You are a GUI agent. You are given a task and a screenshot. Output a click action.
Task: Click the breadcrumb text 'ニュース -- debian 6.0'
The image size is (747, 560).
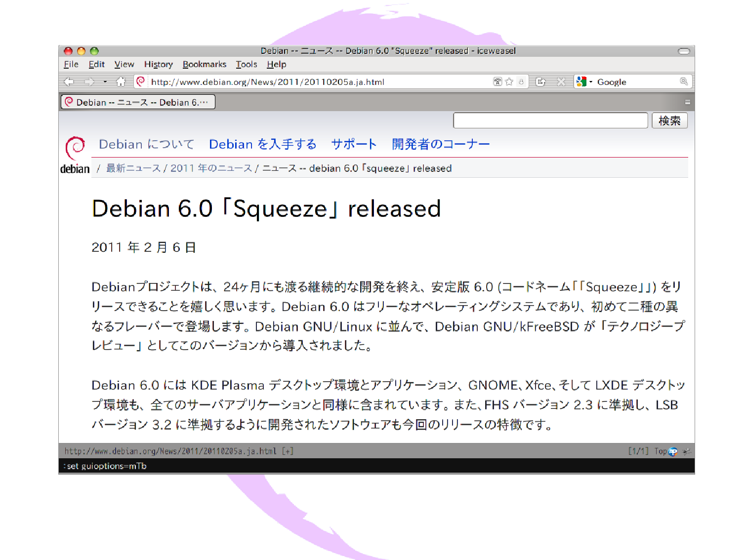tap(310, 168)
